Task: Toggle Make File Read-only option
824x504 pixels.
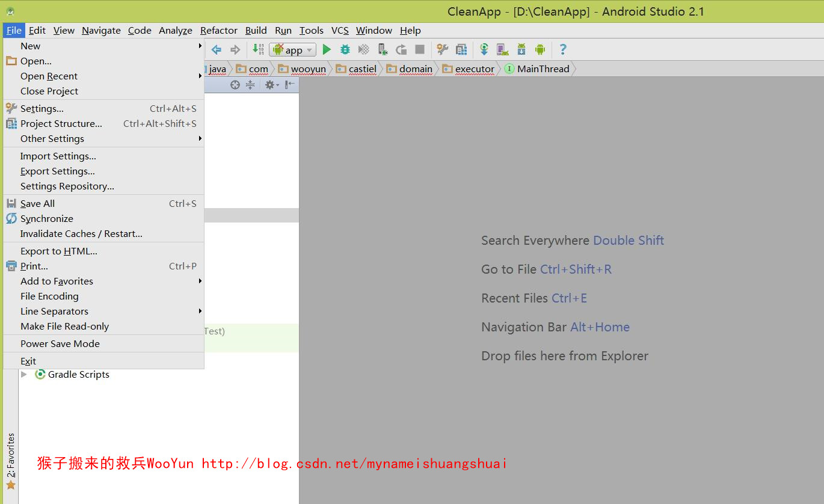Action: [65, 327]
